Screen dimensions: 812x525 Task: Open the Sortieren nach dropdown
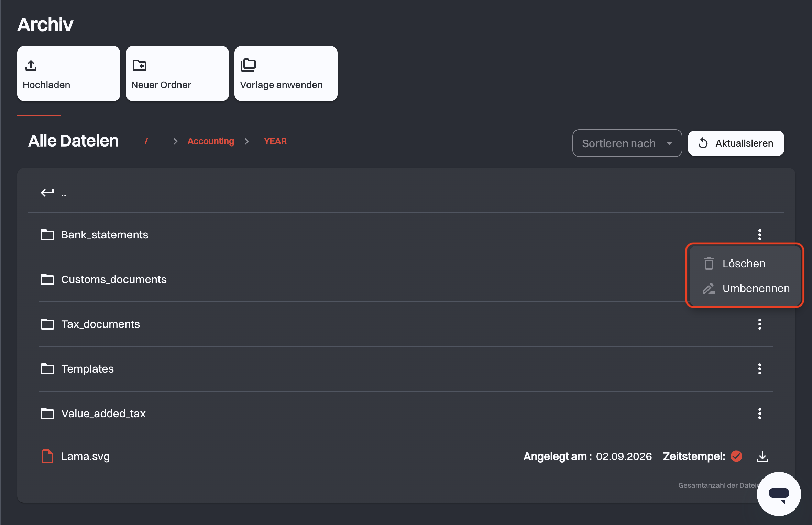[627, 143]
